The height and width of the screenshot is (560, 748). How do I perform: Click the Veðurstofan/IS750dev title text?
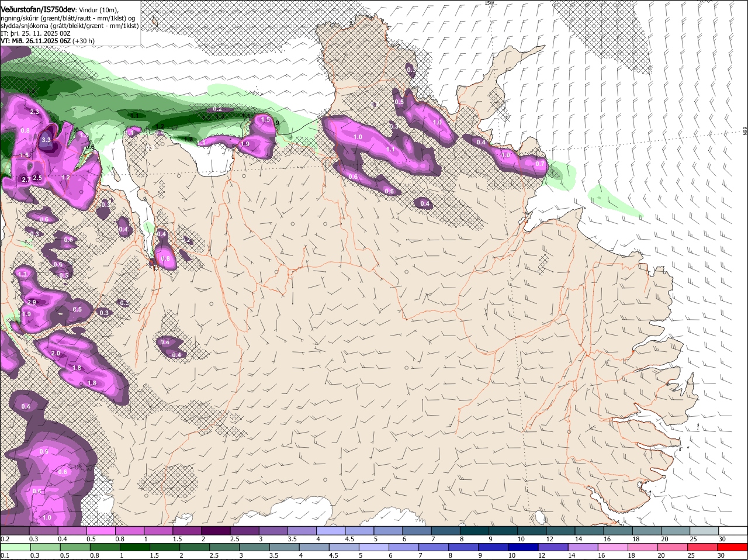pyautogui.click(x=38, y=9)
